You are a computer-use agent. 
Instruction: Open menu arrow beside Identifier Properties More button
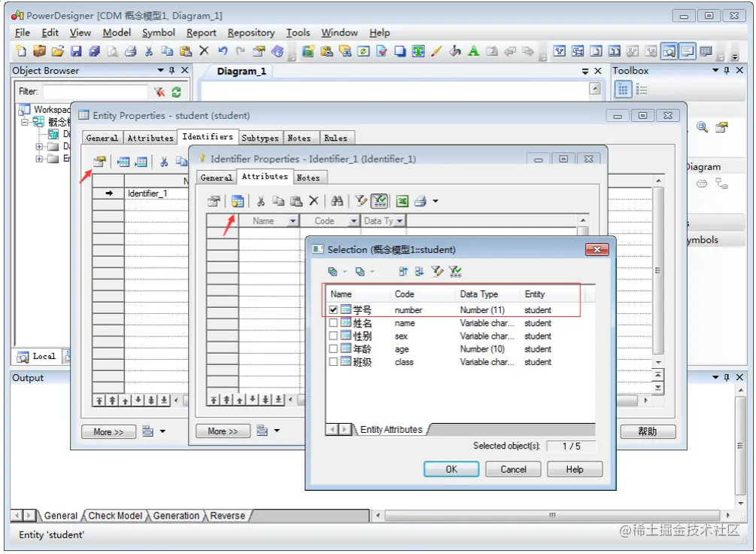click(278, 430)
